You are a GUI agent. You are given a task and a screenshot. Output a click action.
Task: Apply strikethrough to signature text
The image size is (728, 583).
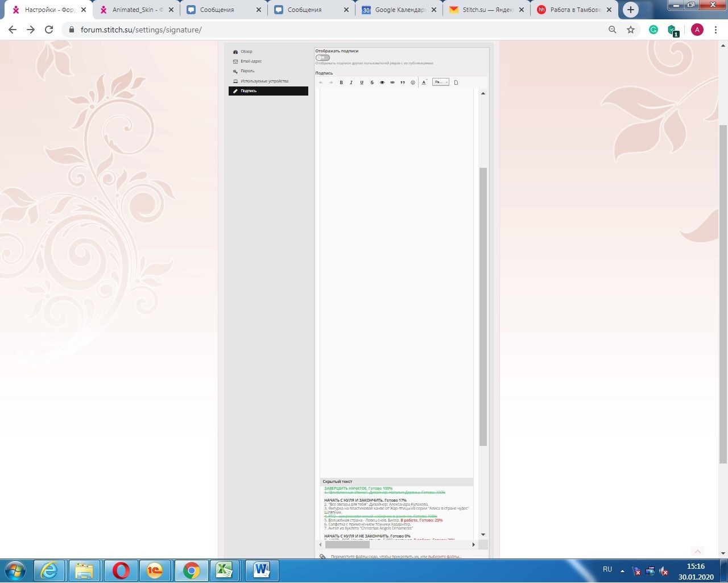click(x=372, y=82)
